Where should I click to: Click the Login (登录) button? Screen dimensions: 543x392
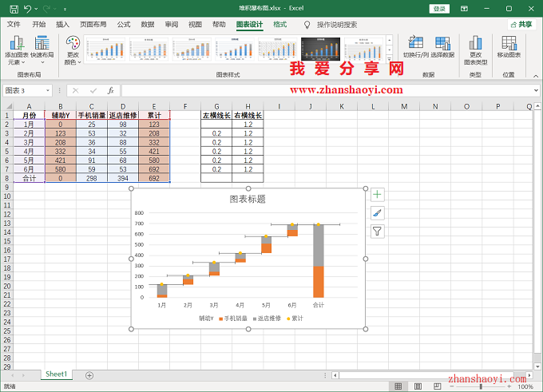[439, 9]
